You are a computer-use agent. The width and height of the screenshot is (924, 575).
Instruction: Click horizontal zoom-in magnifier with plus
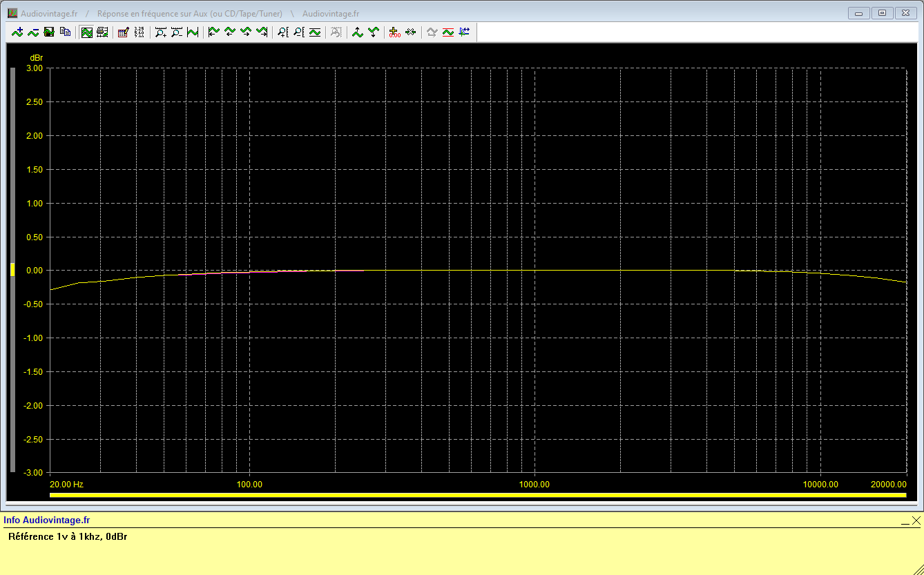160,32
